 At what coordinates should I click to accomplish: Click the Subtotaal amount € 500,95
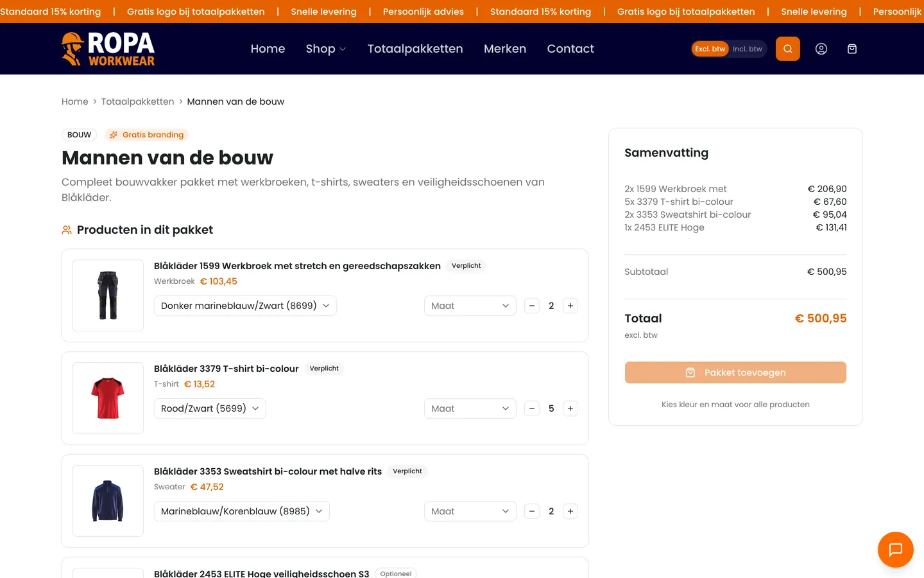[827, 272]
